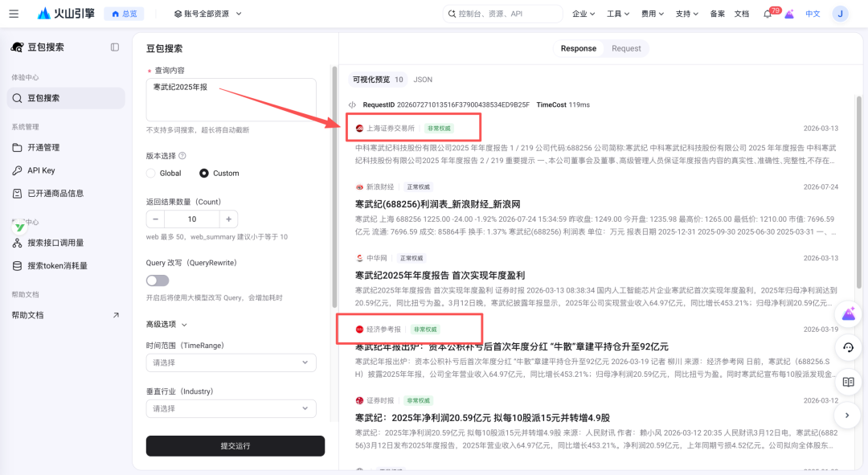The width and height of the screenshot is (868, 475).
Task: Click the Count value field showing 10
Action: [192, 219]
